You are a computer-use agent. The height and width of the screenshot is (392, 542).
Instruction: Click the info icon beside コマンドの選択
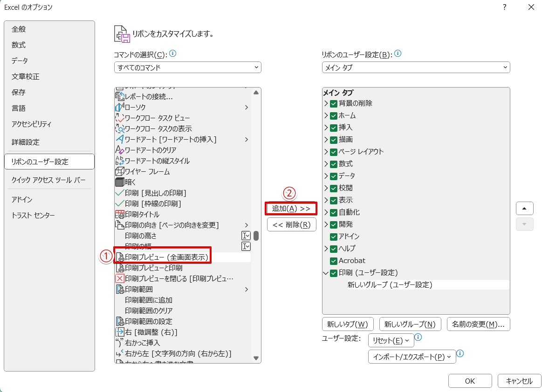tap(172, 54)
